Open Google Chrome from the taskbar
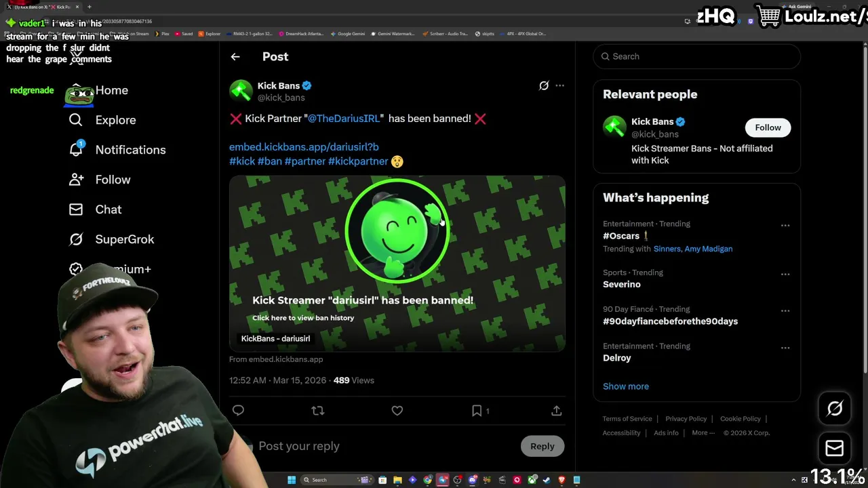 [428, 480]
